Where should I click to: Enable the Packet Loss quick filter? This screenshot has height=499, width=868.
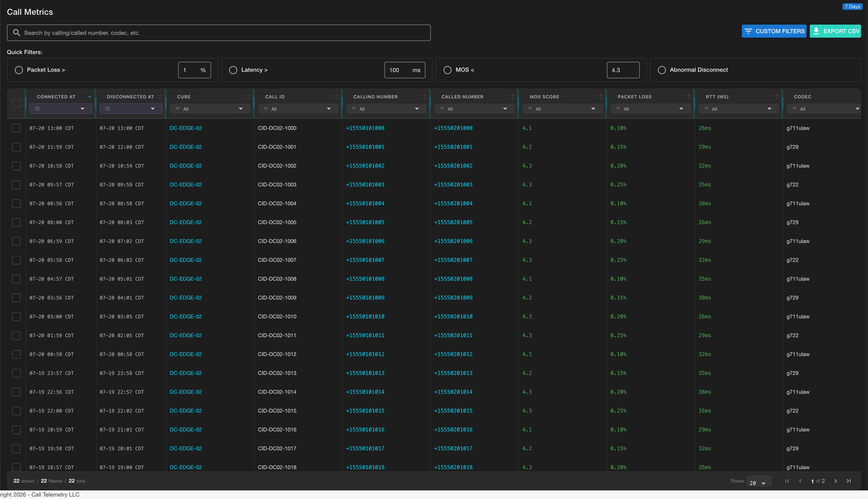19,70
